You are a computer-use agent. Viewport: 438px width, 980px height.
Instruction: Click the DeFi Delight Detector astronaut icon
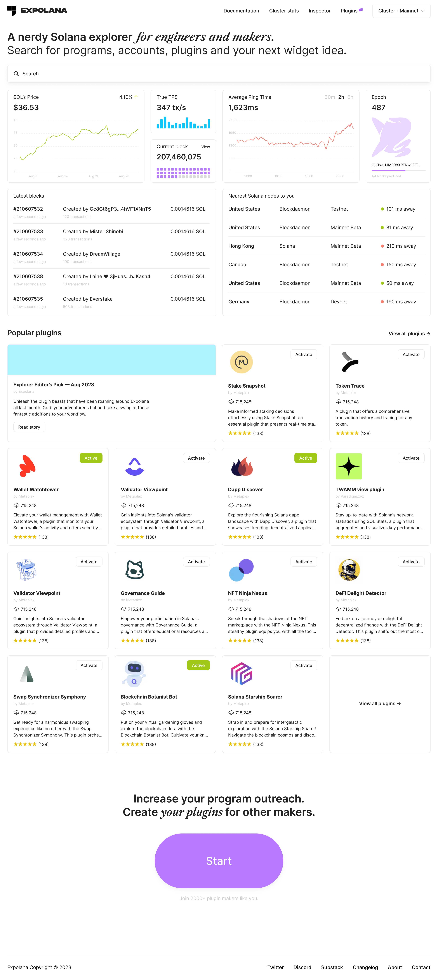point(349,569)
